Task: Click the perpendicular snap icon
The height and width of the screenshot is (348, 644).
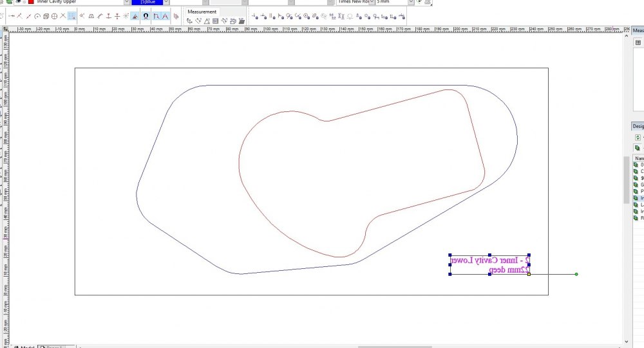Action: coord(108,16)
